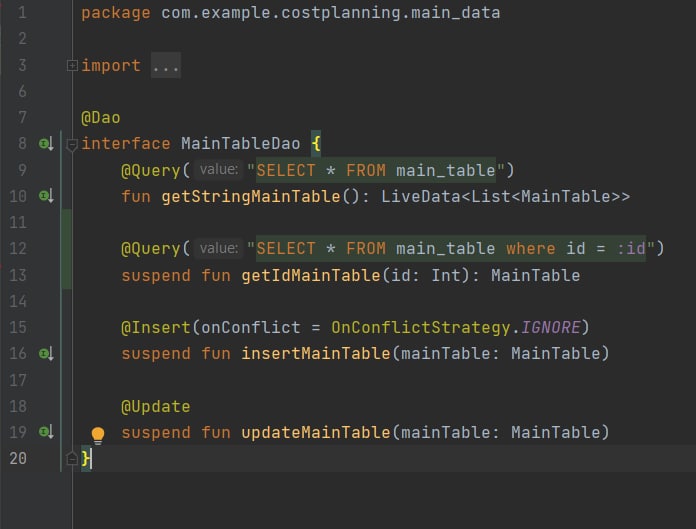This screenshot has width=696, height=529.
Task: Click the getIdMainTable function name
Action: point(311,275)
